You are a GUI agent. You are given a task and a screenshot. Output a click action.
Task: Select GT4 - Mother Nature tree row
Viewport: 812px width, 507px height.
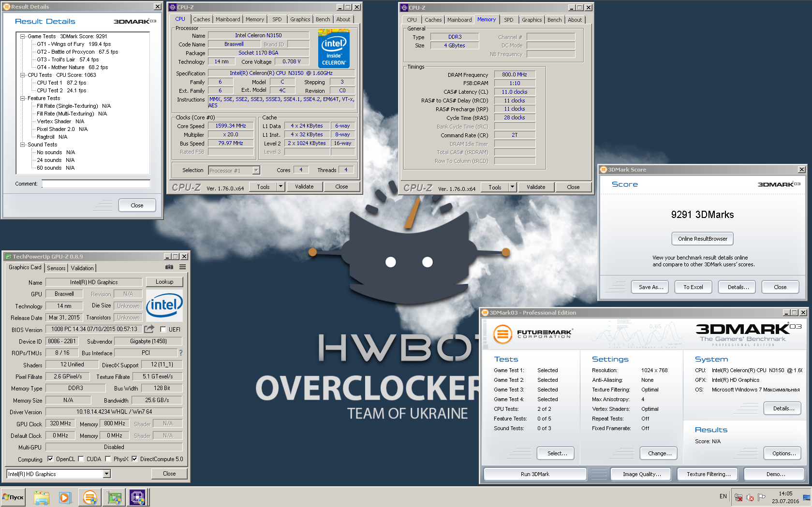pyautogui.click(x=73, y=67)
